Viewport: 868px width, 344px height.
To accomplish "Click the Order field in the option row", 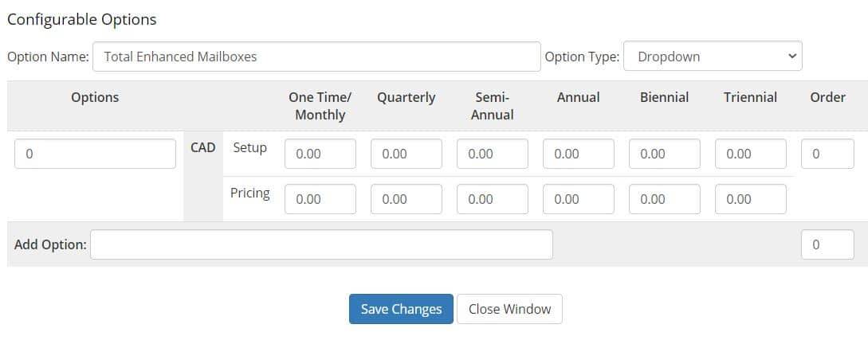I will 827,154.
